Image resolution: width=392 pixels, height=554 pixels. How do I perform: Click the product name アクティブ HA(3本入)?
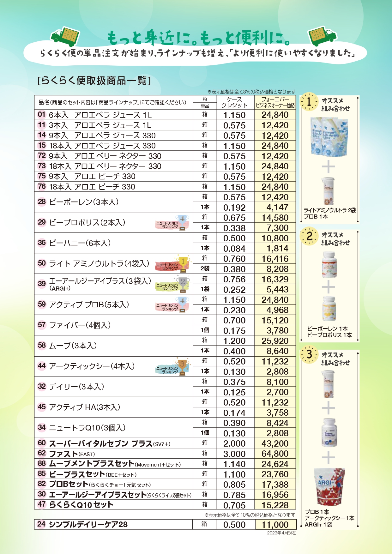[x=85, y=407]
